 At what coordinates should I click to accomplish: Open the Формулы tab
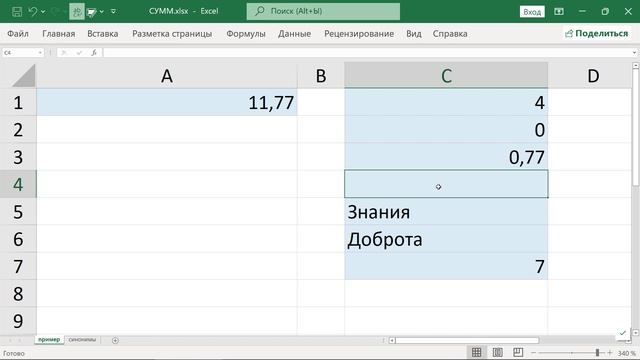point(246,34)
